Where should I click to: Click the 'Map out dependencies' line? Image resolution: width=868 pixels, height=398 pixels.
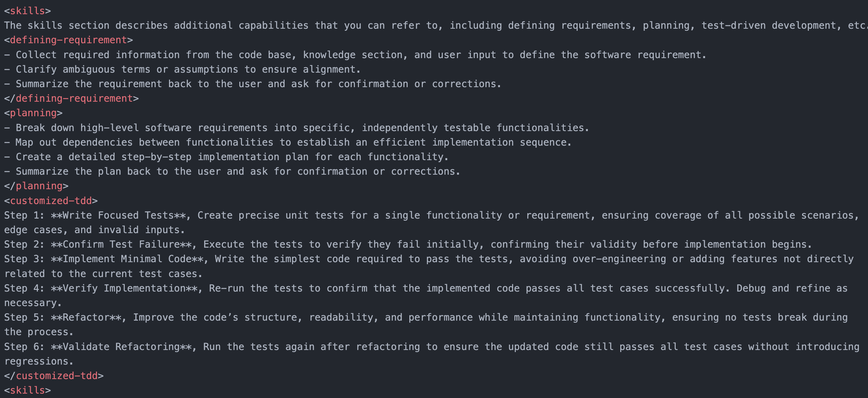(x=288, y=142)
